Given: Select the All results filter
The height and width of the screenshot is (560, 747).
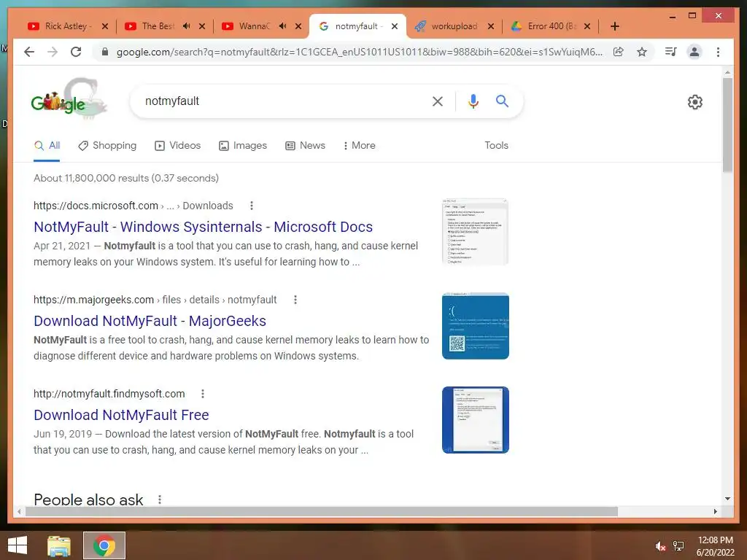Looking at the screenshot, I should (x=47, y=146).
